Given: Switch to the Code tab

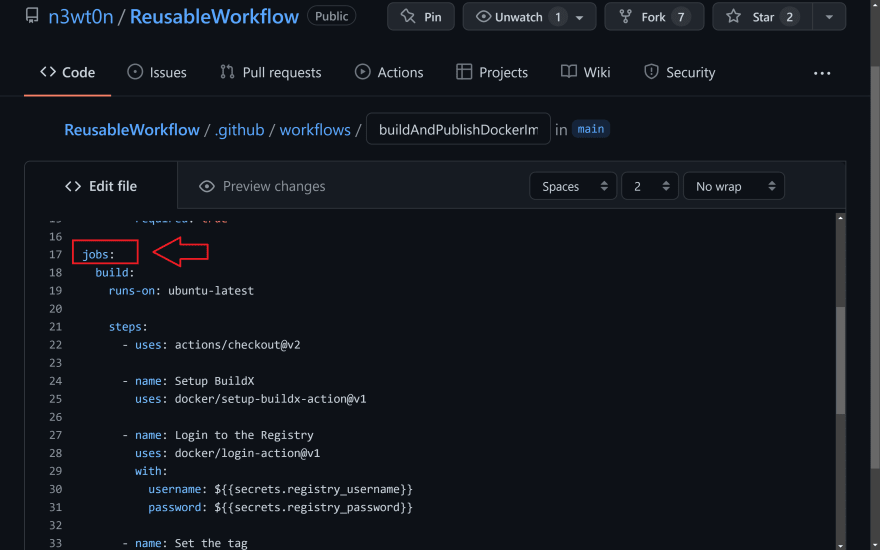Looking at the screenshot, I should click(67, 72).
